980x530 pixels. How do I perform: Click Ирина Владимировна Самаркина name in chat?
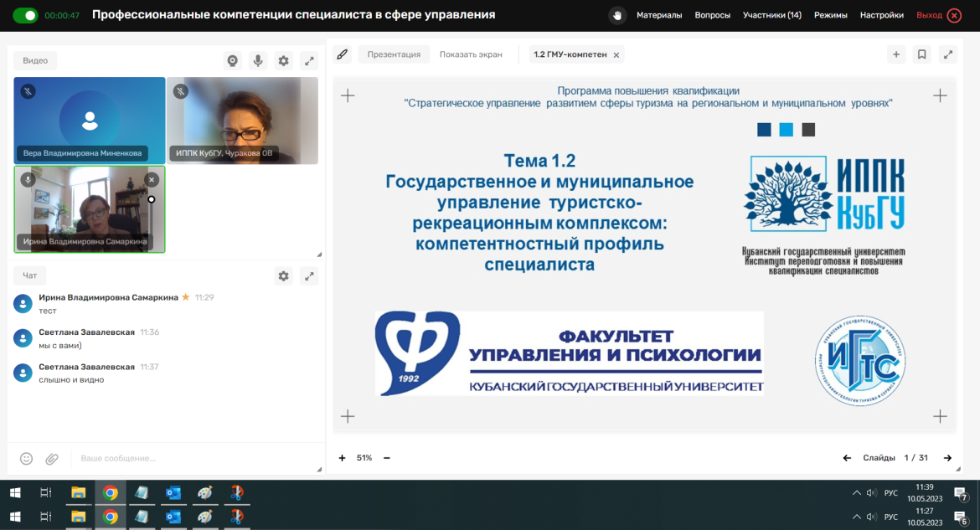click(108, 297)
